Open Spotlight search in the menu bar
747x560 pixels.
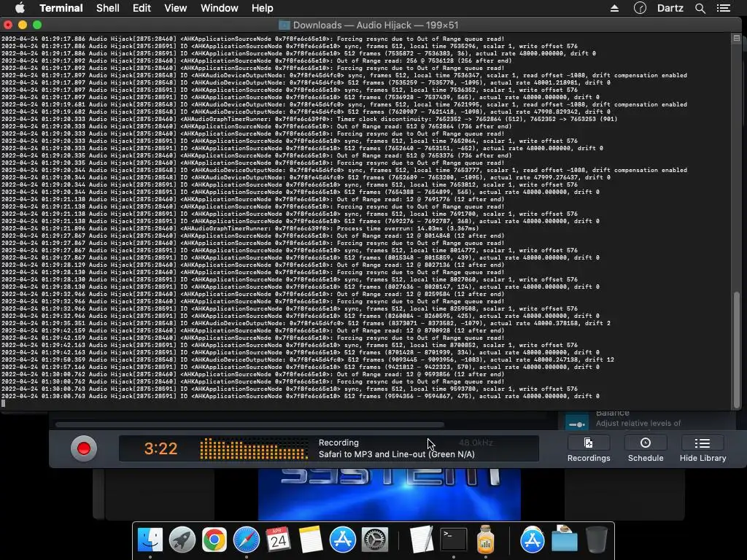tap(700, 8)
